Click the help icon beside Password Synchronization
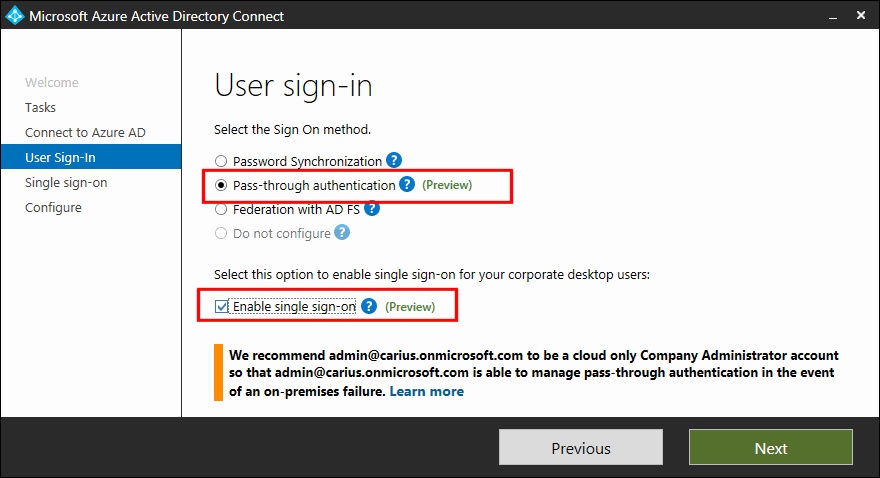880x478 pixels. click(x=394, y=160)
